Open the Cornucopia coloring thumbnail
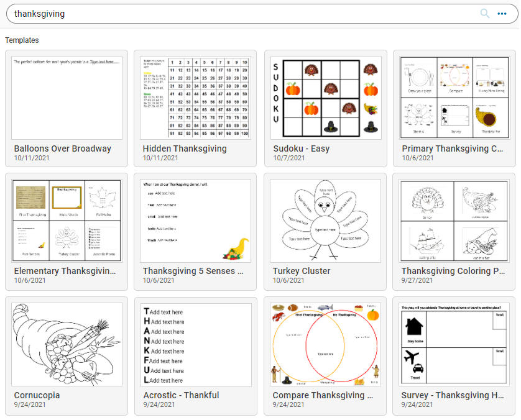 67,345
